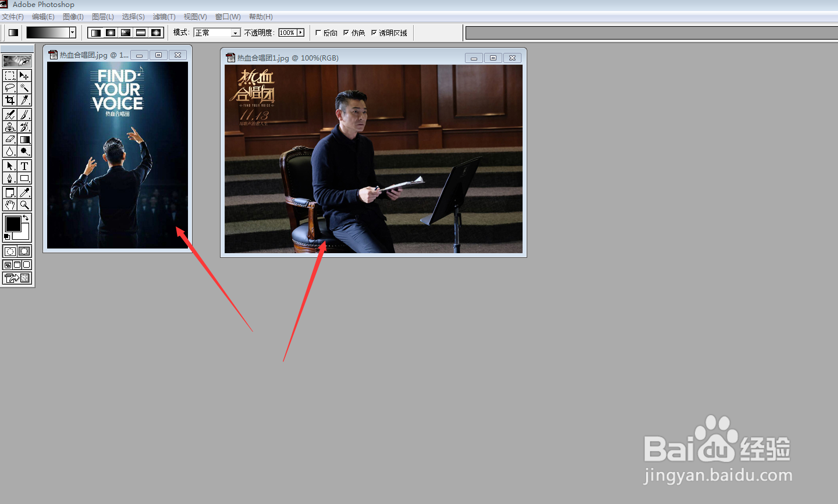Select the Rectangular Marquee tool
838x504 pixels.
click(x=10, y=76)
